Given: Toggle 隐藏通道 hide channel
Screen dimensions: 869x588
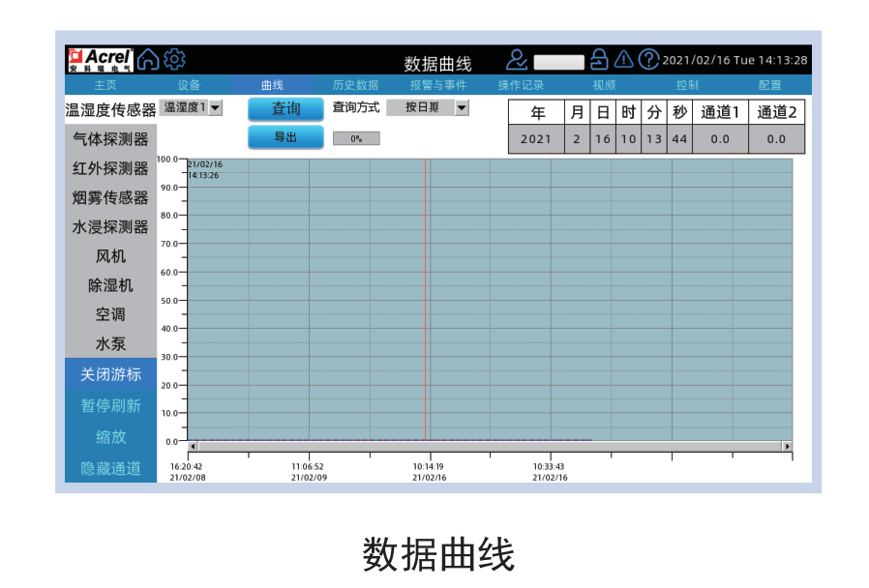Looking at the screenshot, I should 110,468.
